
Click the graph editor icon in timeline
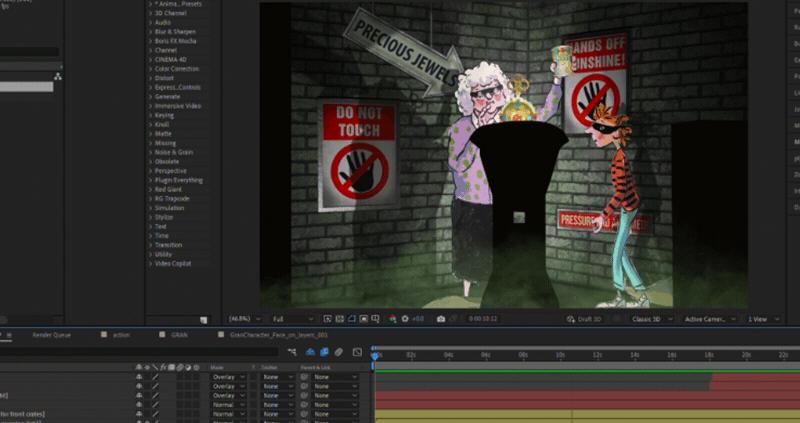pyautogui.click(x=358, y=353)
